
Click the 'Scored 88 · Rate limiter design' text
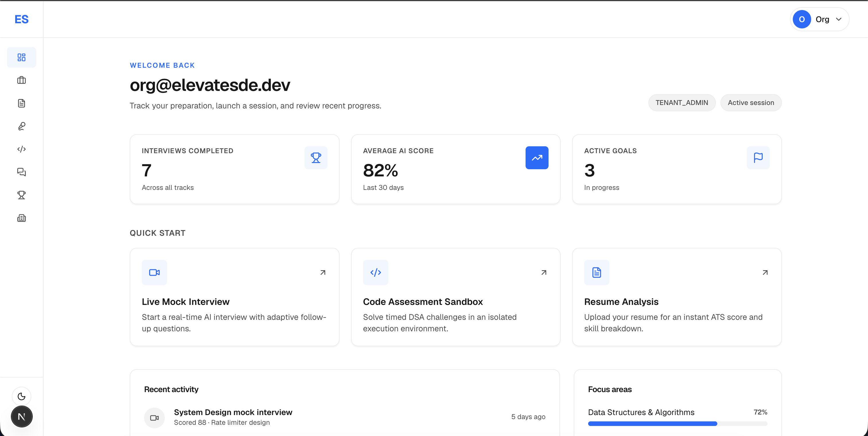point(222,423)
